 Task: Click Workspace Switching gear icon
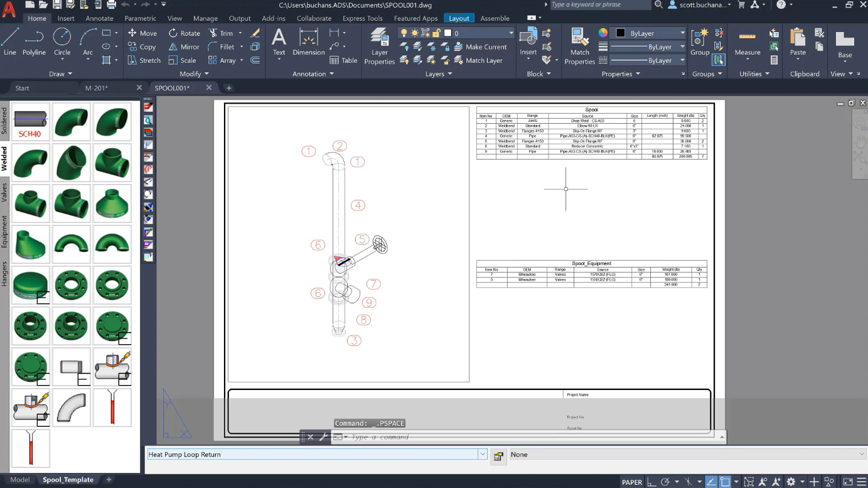[791, 482]
